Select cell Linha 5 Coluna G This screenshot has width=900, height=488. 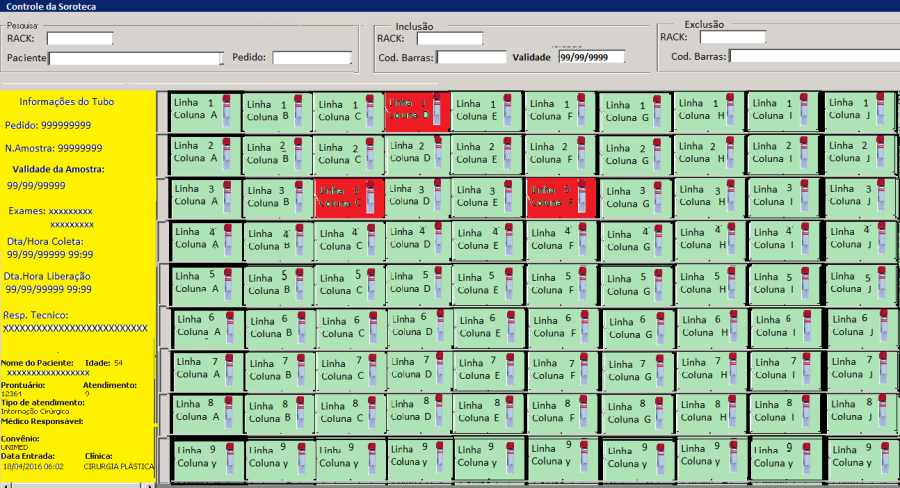click(x=637, y=285)
